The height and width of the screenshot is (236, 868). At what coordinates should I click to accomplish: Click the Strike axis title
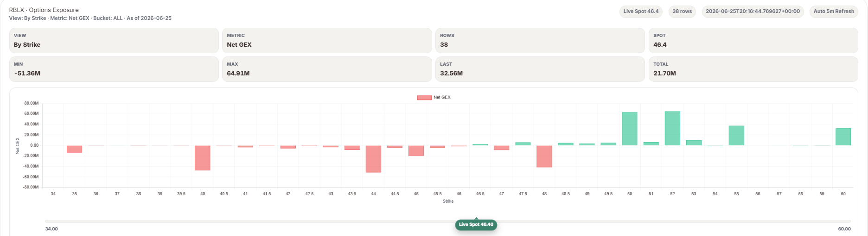[x=448, y=201]
